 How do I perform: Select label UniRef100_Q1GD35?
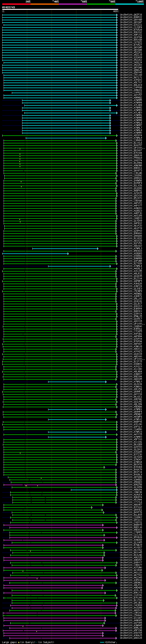(131, 276)
